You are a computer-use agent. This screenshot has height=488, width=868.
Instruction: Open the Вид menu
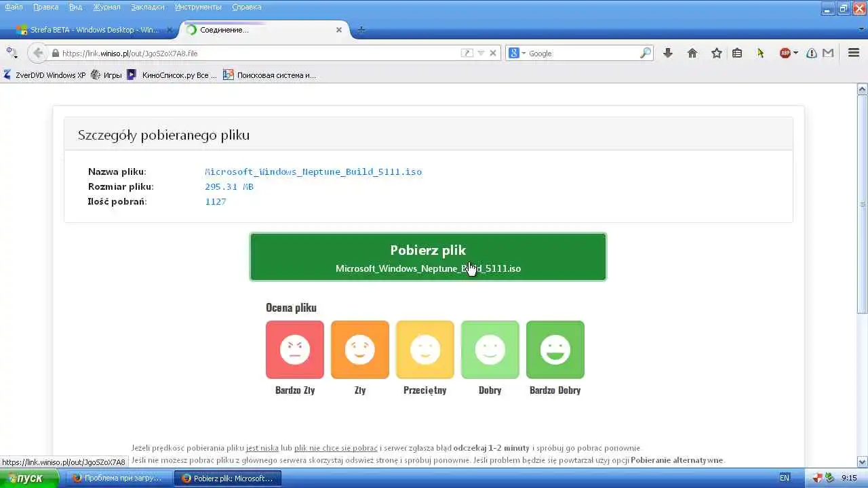(x=75, y=7)
